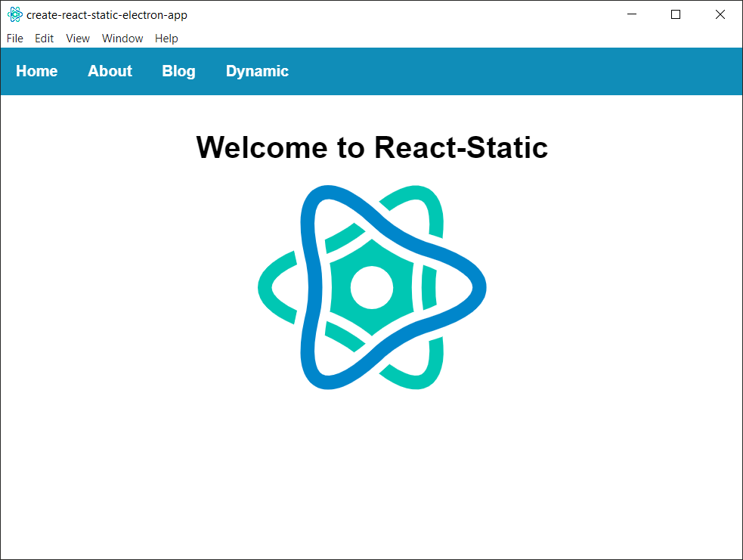Visit the Dynamic page link

pos(257,71)
